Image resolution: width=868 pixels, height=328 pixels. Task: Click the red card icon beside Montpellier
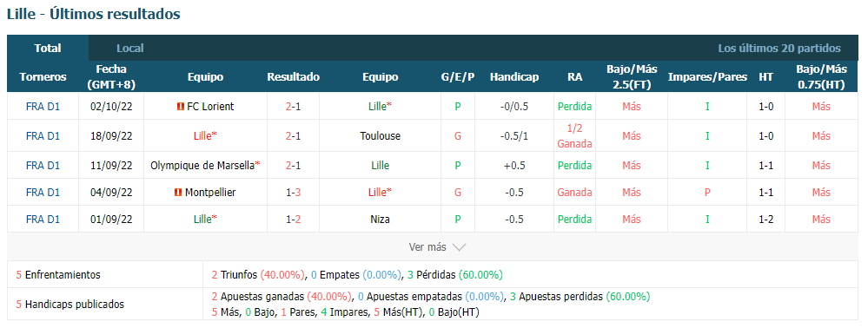[178, 193]
